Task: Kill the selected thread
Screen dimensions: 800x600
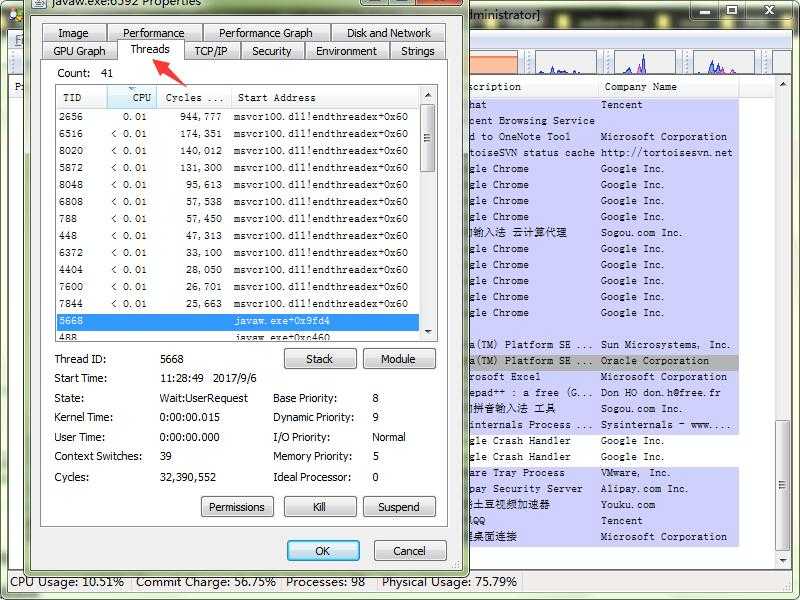Action: (320, 507)
